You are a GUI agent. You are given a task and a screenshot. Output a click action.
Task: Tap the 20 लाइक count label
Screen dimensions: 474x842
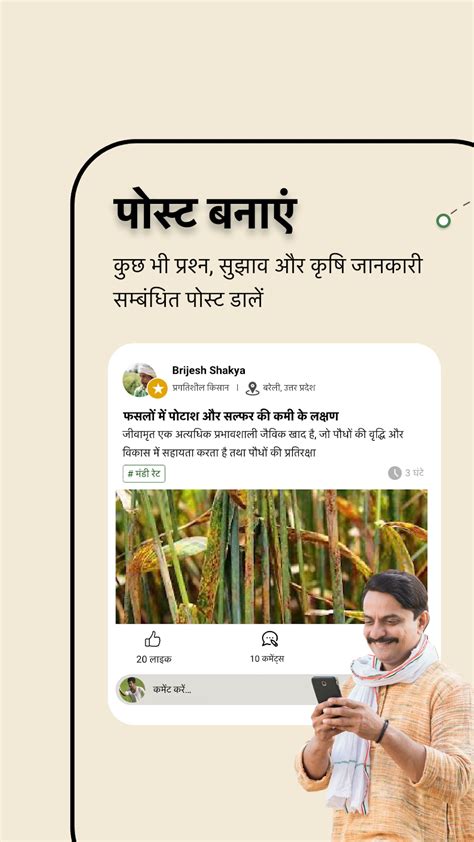(154, 659)
